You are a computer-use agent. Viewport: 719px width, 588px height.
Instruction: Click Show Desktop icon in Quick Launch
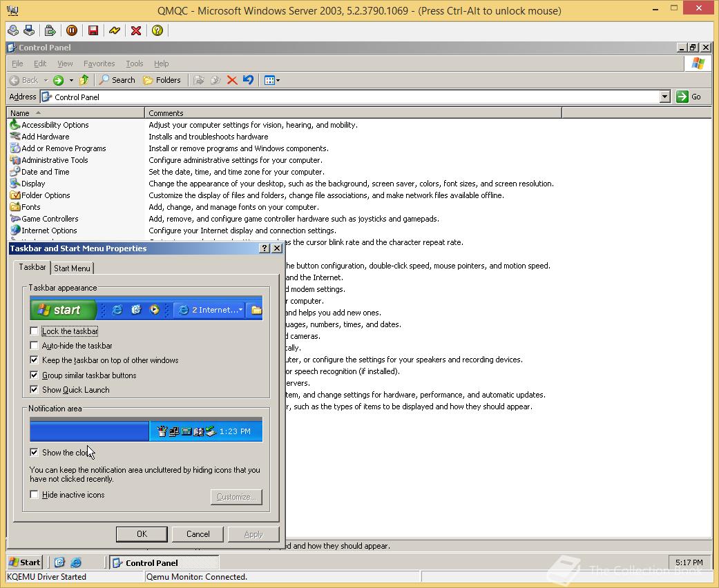tap(59, 562)
